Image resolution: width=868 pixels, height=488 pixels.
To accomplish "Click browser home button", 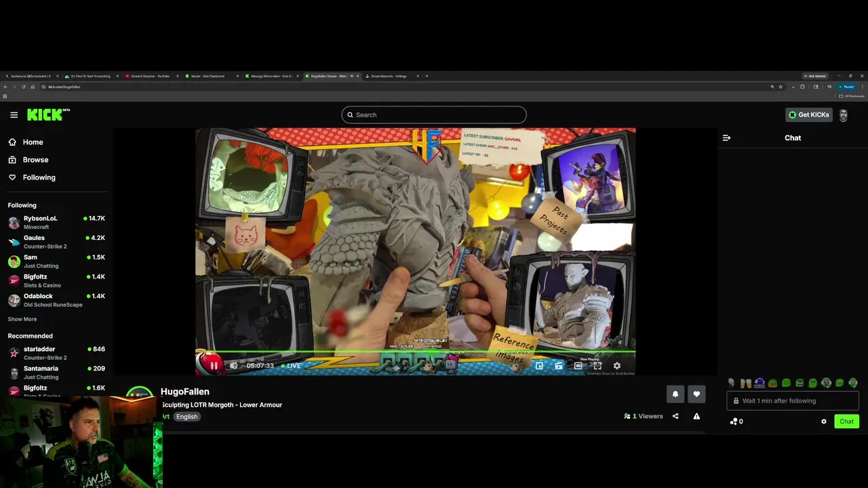I will click(x=33, y=87).
